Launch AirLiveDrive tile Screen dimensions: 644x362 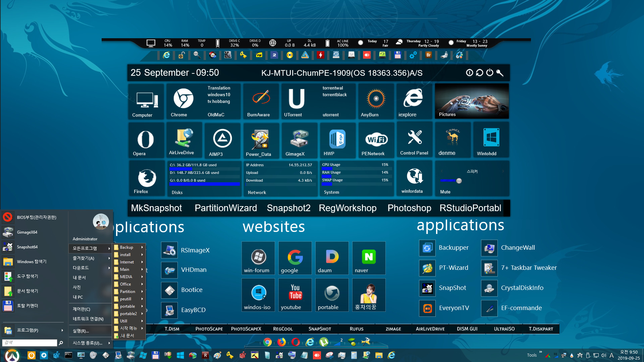click(x=184, y=140)
